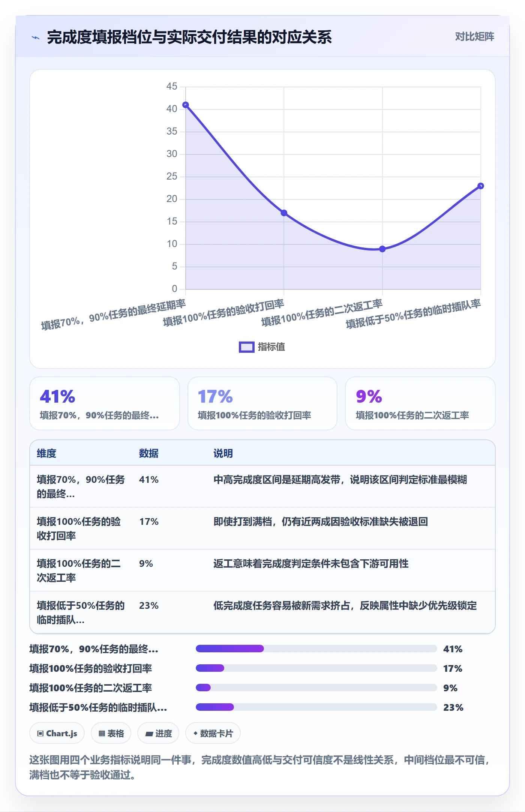Click the lightning icon beside the title
525x812 pixels.
coord(36,37)
